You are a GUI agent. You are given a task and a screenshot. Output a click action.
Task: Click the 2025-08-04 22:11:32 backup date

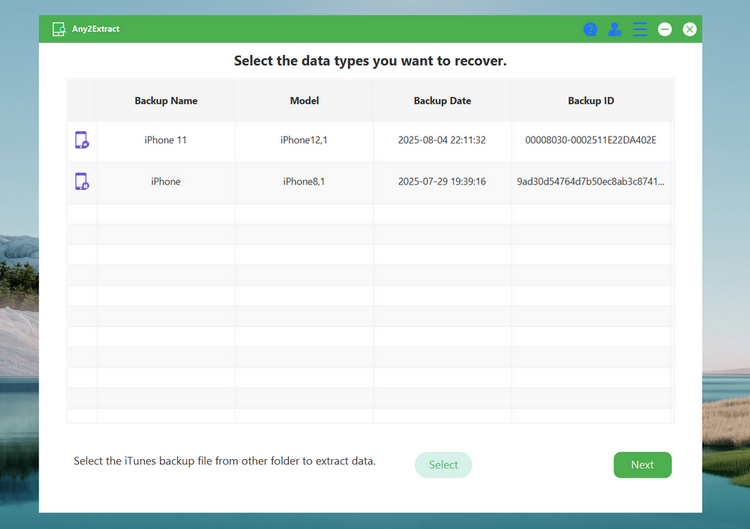click(x=442, y=140)
